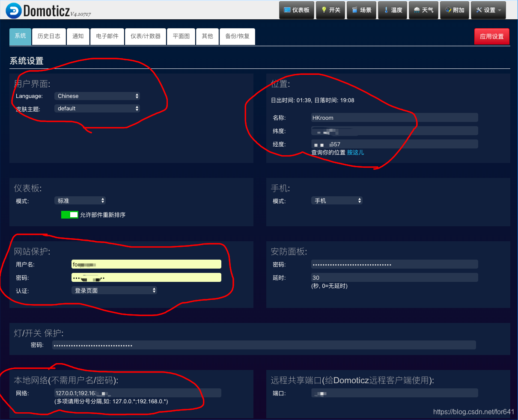Click the 系统设置 heading text

(27, 61)
